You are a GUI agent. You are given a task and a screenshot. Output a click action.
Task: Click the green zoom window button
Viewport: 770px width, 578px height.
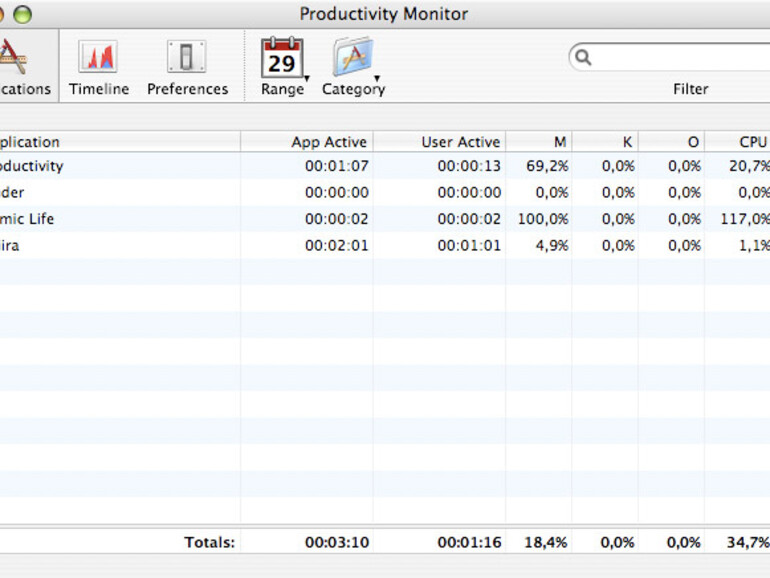tap(22, 14)
